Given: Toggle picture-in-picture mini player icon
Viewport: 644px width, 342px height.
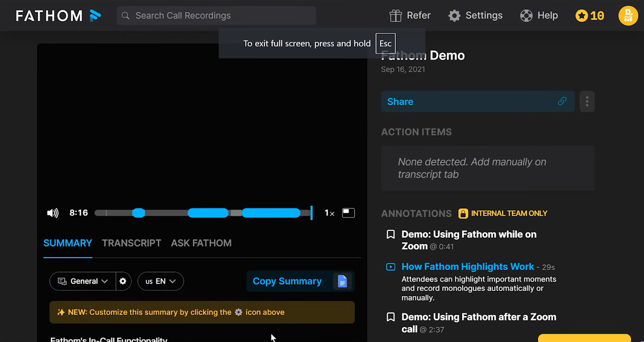Looking at the screenshot, I should click(349, 213).
